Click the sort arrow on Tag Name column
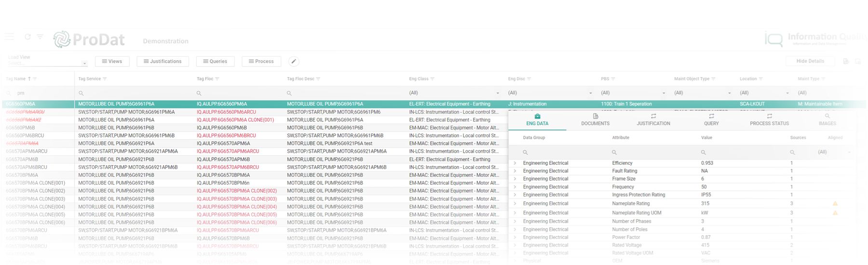 [29, 79]
